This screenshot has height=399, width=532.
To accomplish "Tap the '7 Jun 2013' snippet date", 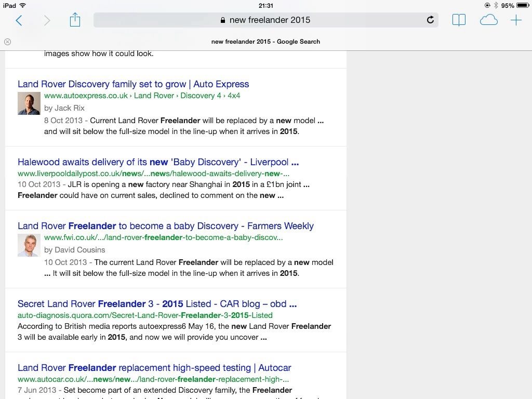I will 37,390.
